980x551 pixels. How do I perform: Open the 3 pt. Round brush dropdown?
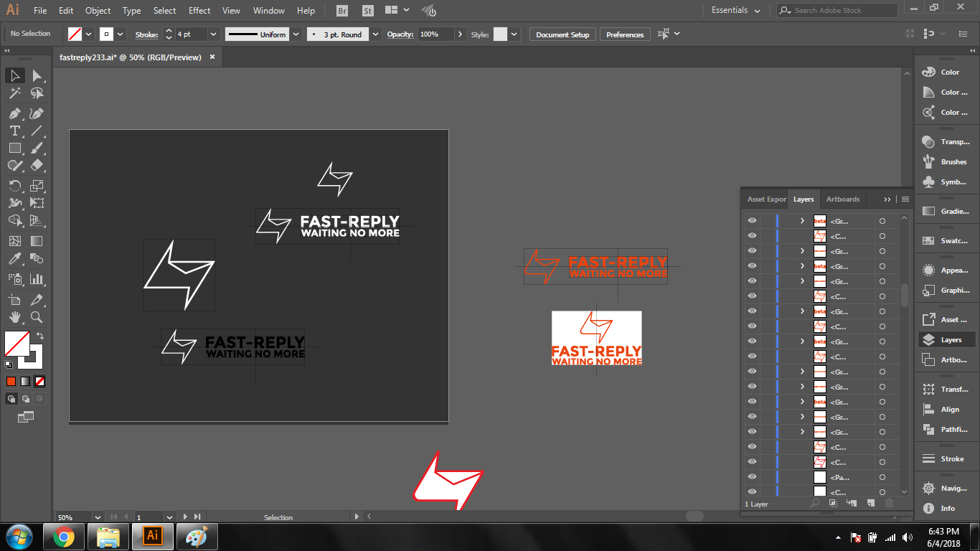376,34
